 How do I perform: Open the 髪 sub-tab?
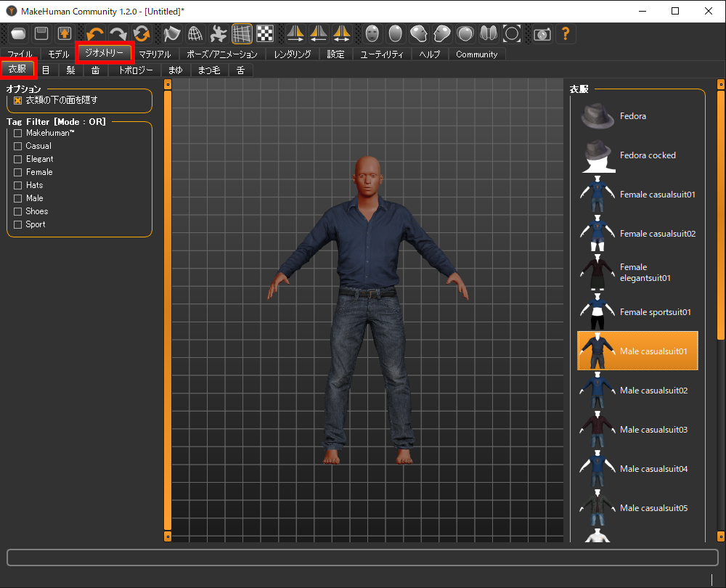click(x=70, y=70)
